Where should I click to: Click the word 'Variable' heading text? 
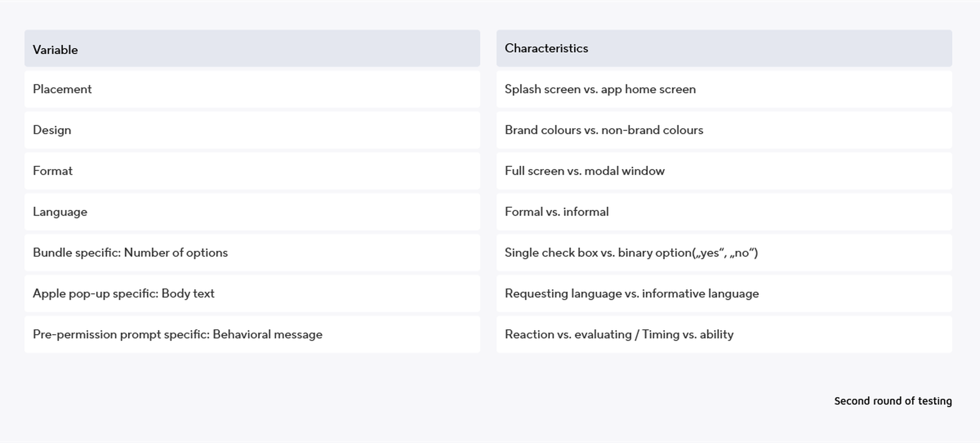pyautogui.click(x=55, y=50)
